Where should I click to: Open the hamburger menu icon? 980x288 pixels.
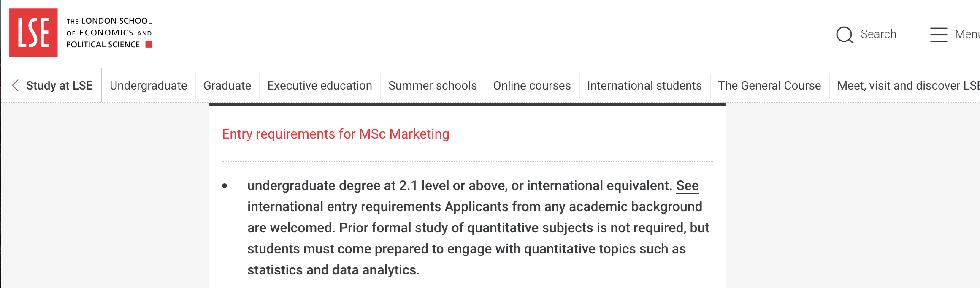coord(939,35)
